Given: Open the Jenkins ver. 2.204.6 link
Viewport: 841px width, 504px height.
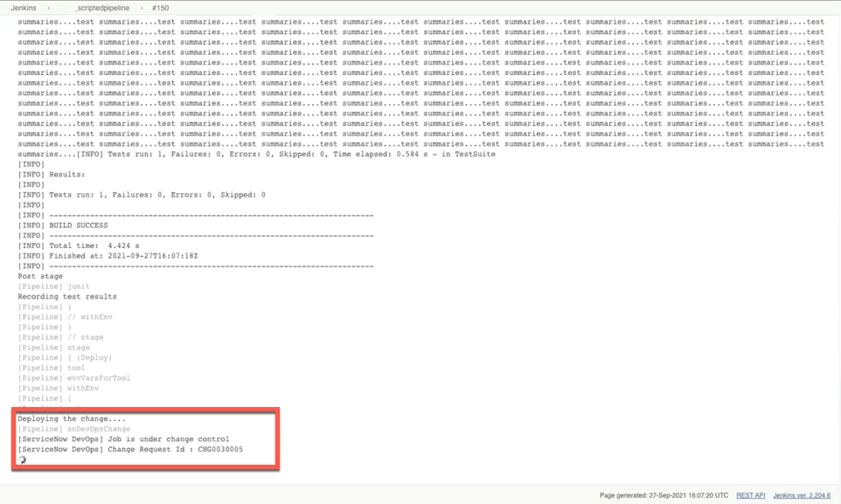Looking at the screenshot, I should pos(802,495).
